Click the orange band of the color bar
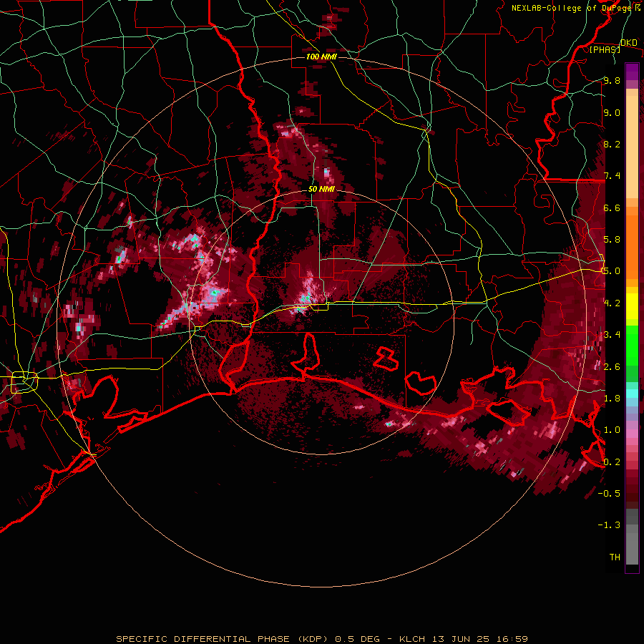Screen dimensions: 644x644 click(632, 243)
